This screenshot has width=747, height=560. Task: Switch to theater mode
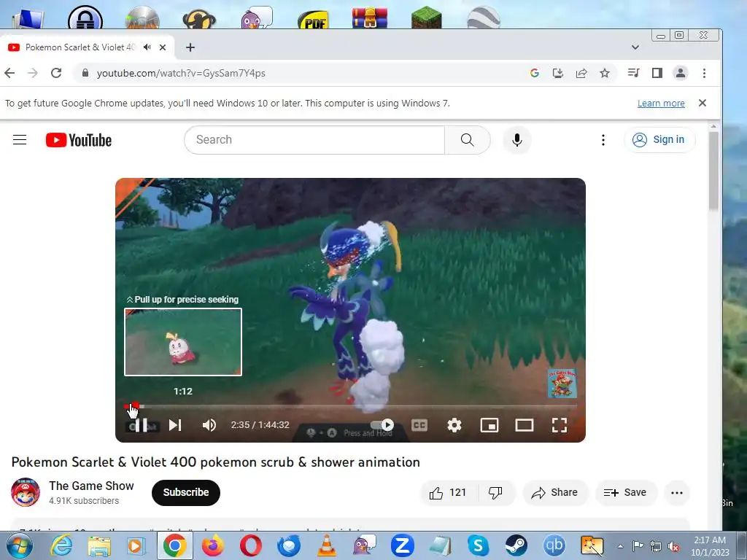click(x=524, y=425)
